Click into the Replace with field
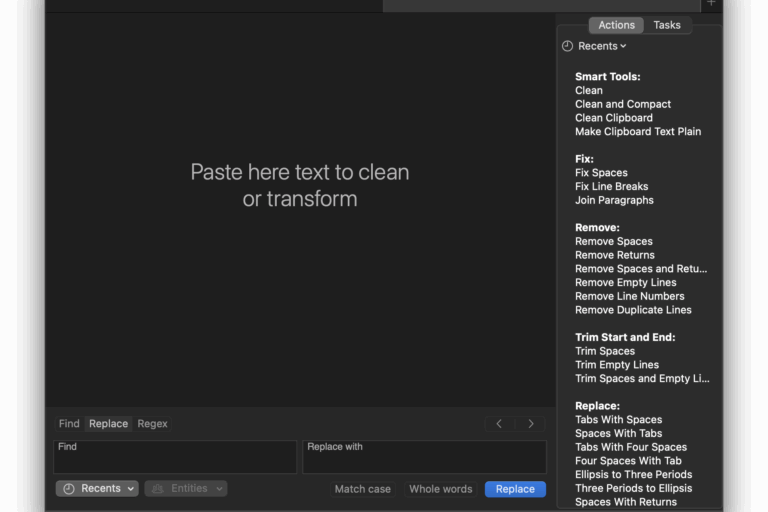 click(x=424, y=458)
